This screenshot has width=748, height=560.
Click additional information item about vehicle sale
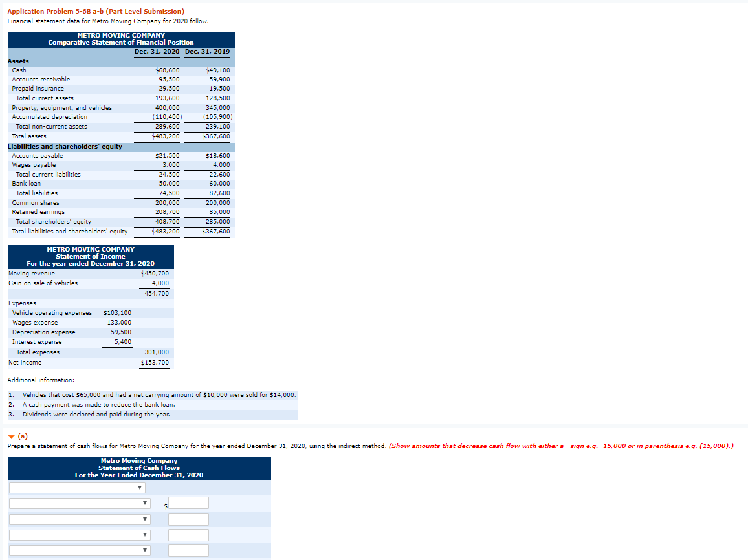pos(153,394)
